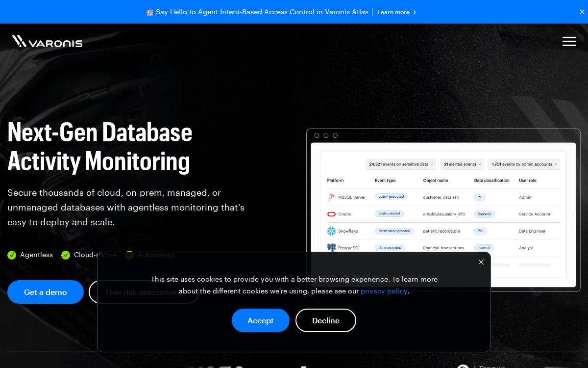Click patient_records.phi object name
Screen dimensions: 588x368
[441, 231]
